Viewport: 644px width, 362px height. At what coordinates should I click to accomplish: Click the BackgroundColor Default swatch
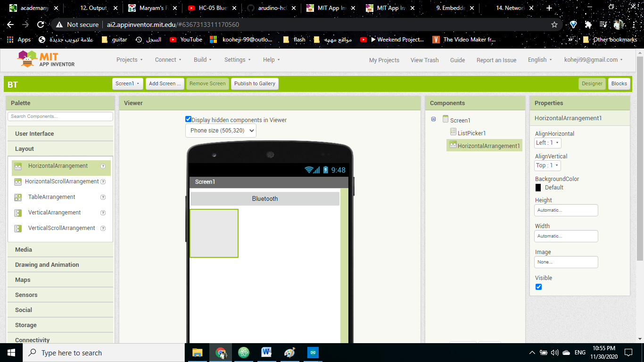538,187
